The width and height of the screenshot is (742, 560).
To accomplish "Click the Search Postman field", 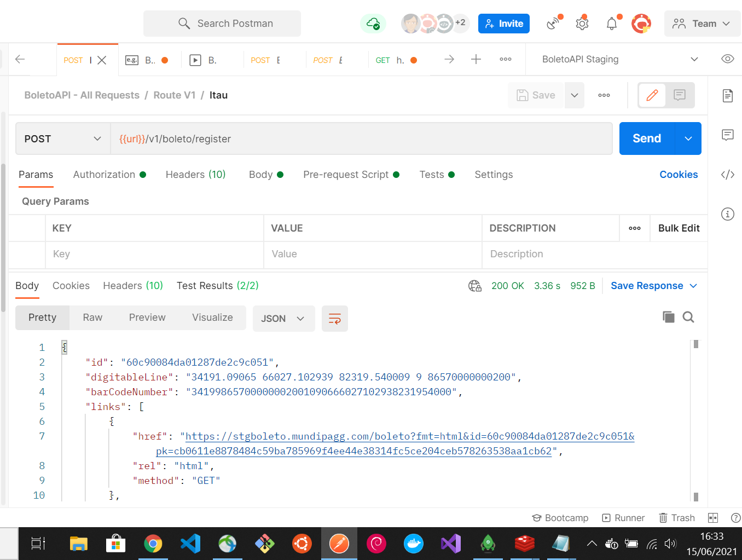I will coord(222,24).
